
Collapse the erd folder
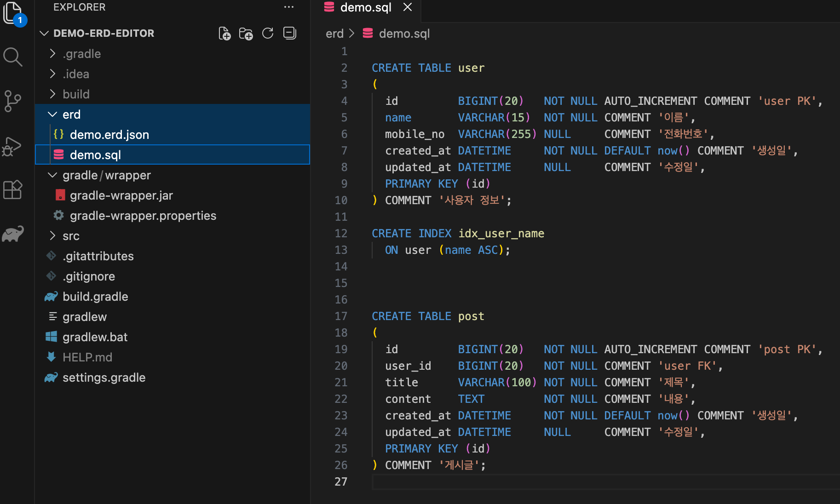[71, 115]
